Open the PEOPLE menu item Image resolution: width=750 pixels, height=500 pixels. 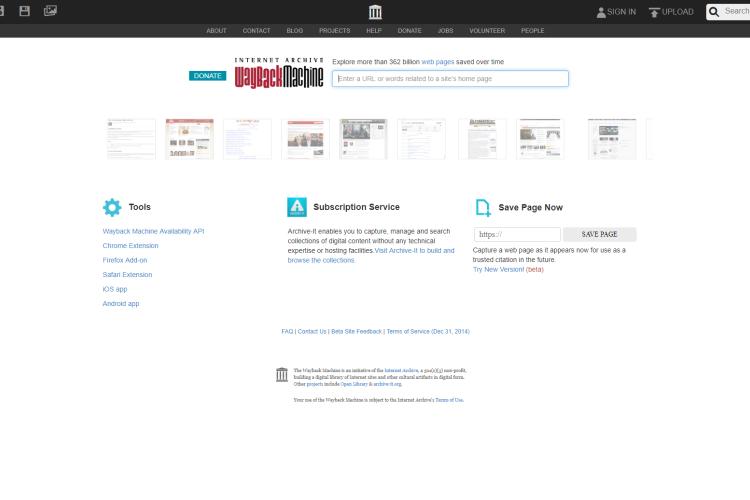coord(532,31)
